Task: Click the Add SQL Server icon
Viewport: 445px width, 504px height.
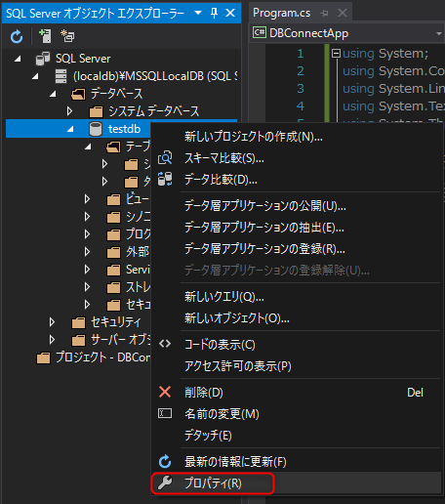Action: [45, 36]
